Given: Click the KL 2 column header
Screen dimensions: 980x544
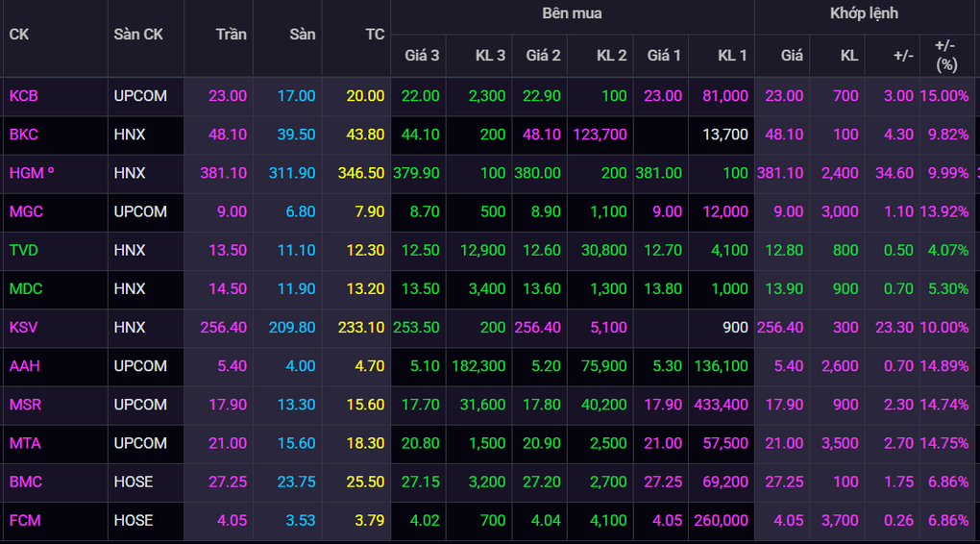Looking at the screenshot, I should point(611,56).
